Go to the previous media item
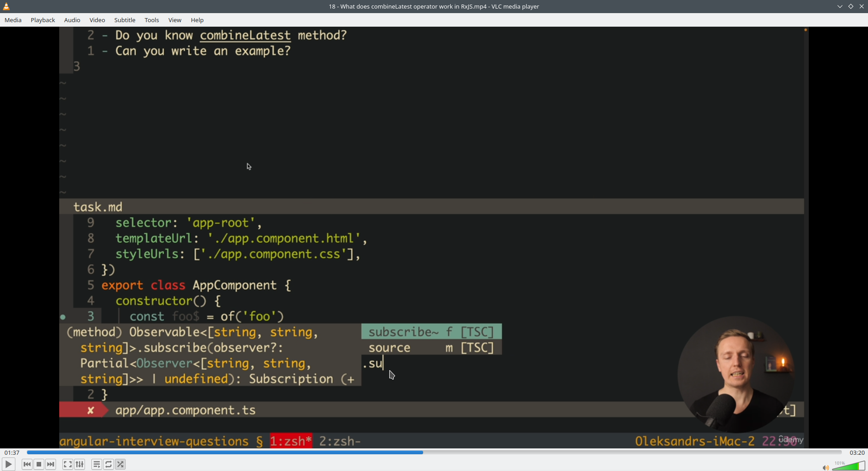This screenshot has height=471, width=868. (27, 464)
